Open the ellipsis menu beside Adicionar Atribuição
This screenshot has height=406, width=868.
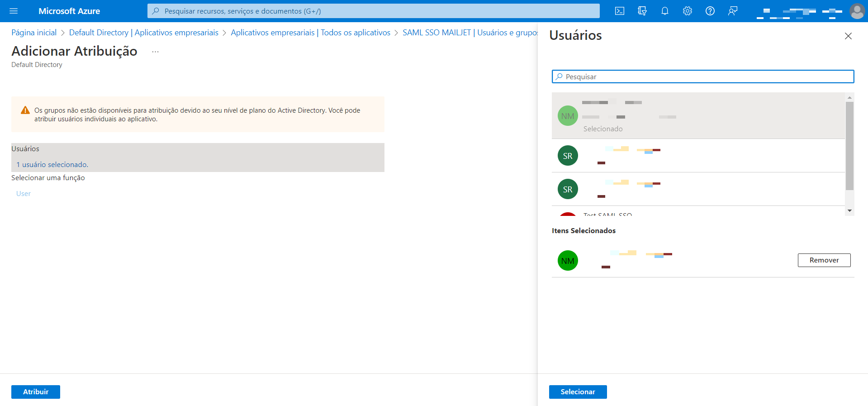[155, 52]
